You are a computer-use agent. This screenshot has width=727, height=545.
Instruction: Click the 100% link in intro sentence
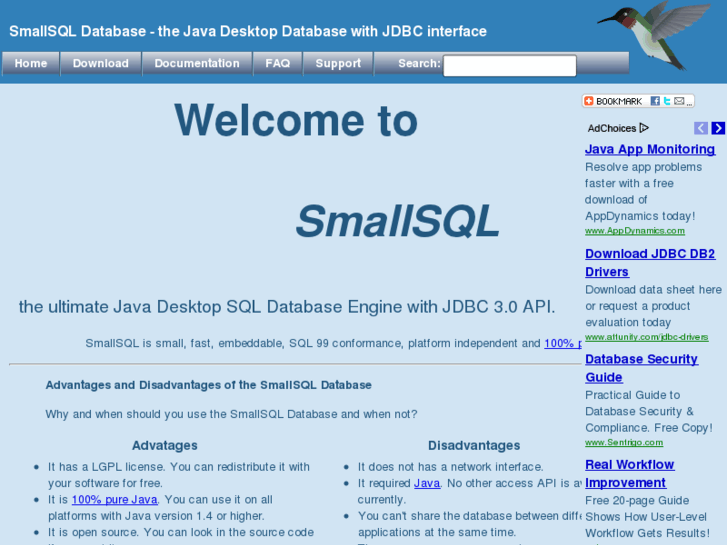pos(562,343)
